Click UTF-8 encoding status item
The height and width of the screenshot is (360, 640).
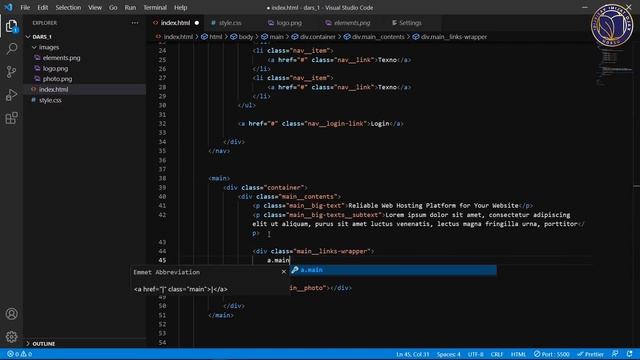[x=476, y=354]
